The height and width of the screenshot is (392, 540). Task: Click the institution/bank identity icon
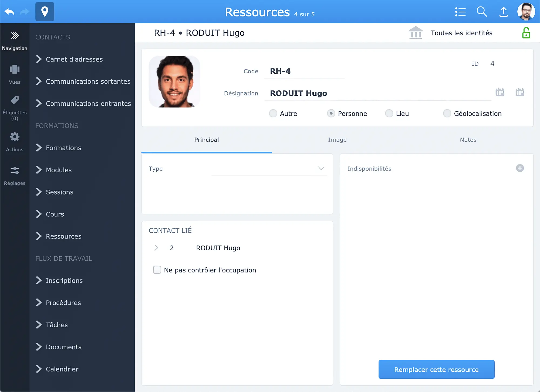point(416,33)
